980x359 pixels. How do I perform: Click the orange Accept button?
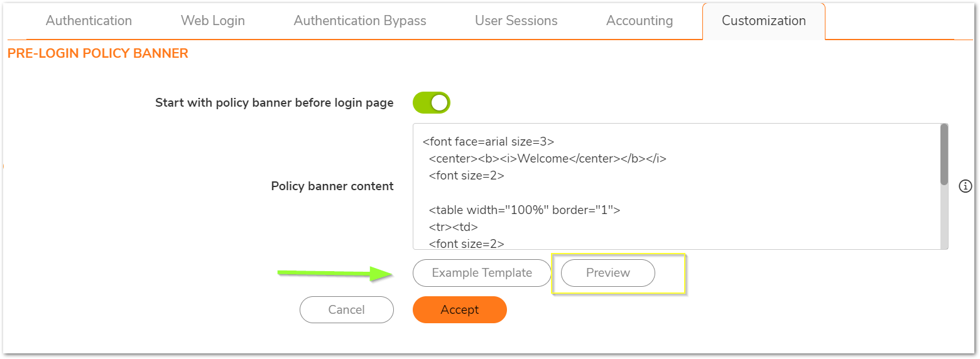coord(459,309)
